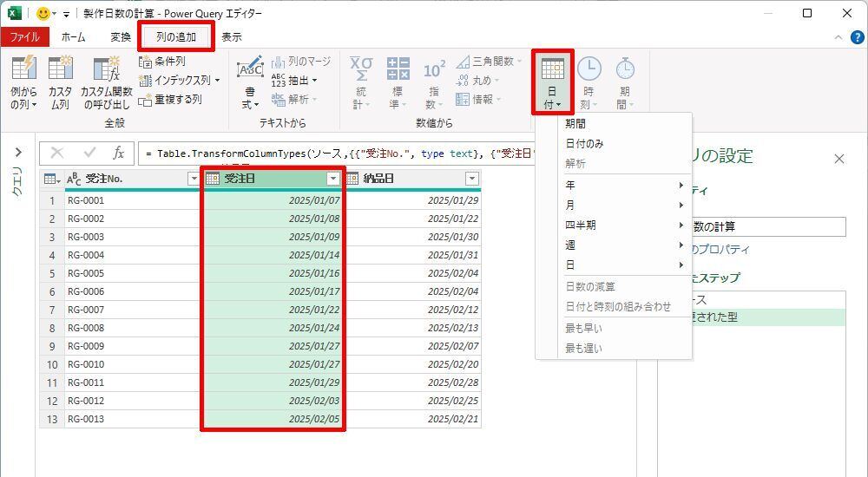This screenshot has width=868, height=477.
Task: Open the 受注No. column filter dropdown
Action: click(x=194, y=179)
